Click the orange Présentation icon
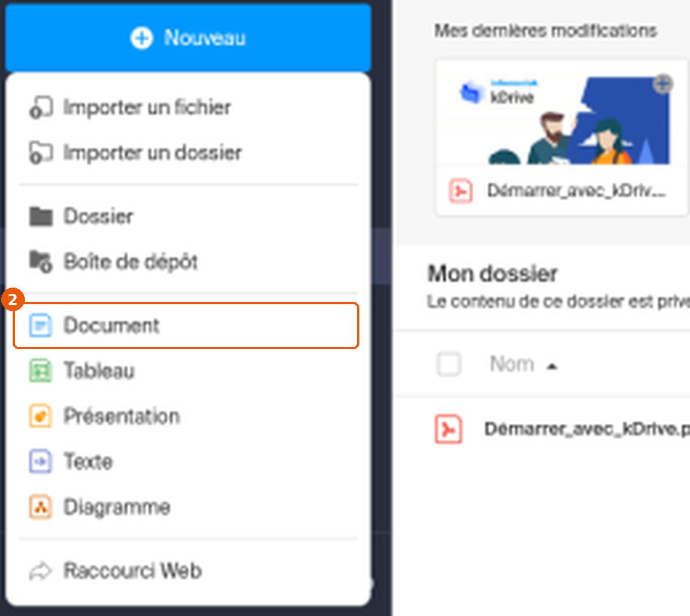 (40, 416)
